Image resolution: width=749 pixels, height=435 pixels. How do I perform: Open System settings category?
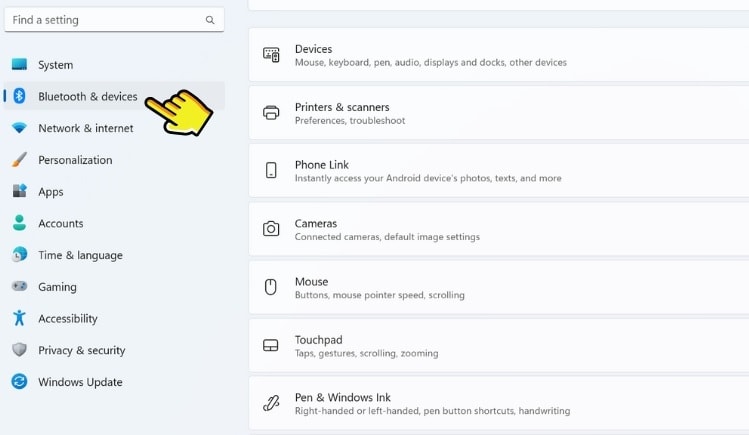point(114,64)
